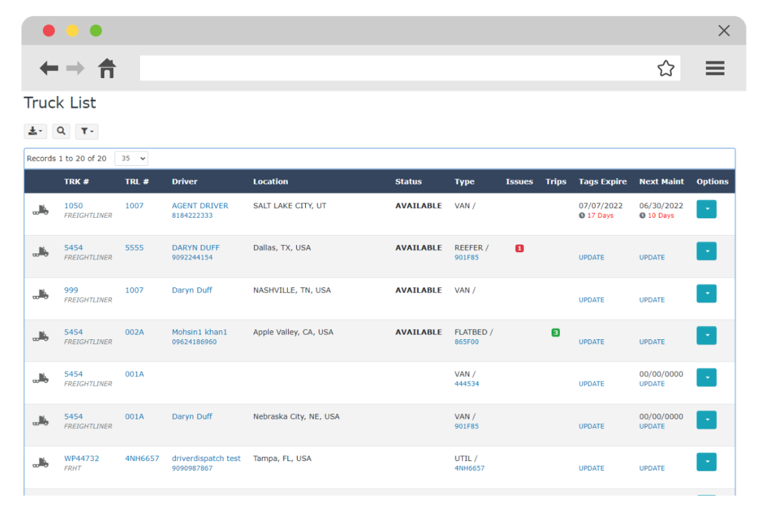The height and width of the screenshot is (532, 768).
Task: Open options menu on the 999 truck row
Action: pyautogui.click(x=706, y=293)
